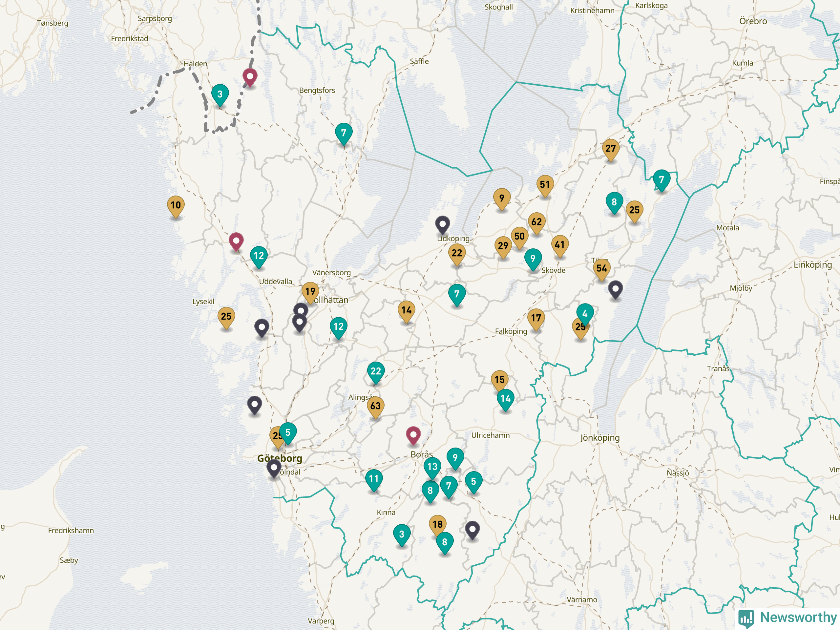The image size is (840, 630).
Task: Click the Newsworthy logo link
Action: 787,617
